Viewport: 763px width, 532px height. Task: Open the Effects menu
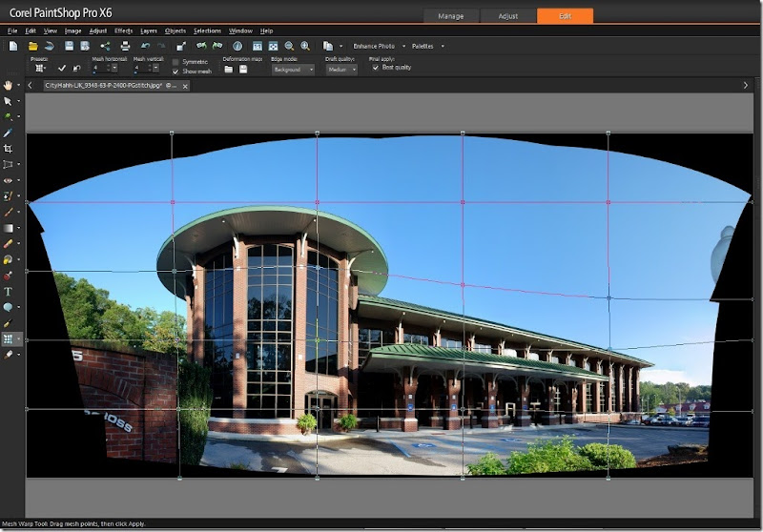[x=123, y=31]
